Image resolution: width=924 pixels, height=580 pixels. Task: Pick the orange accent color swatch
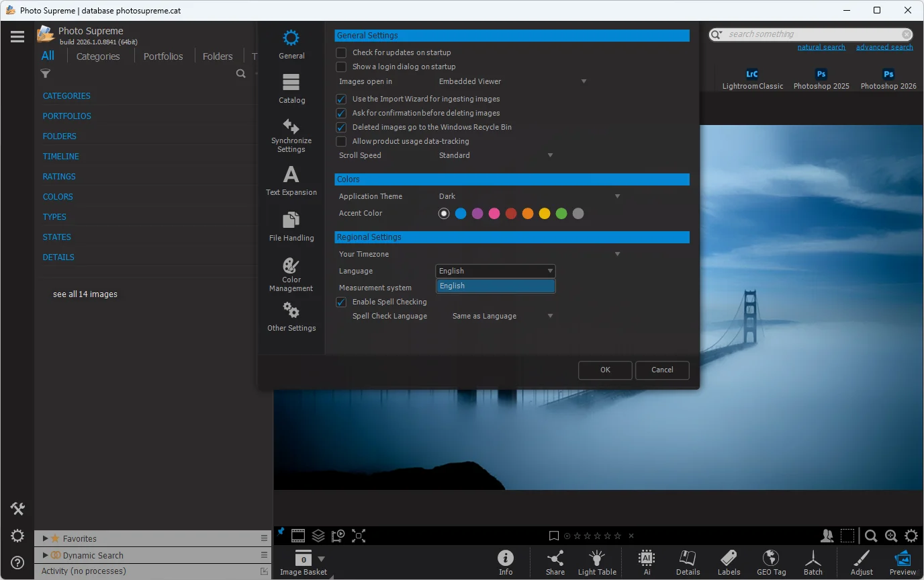pos(528,214)
